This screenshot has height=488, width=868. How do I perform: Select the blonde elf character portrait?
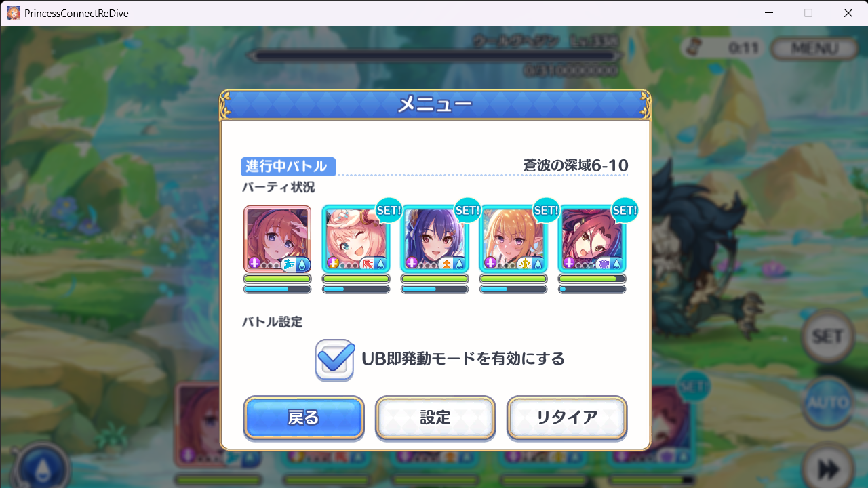pos(513,239)
